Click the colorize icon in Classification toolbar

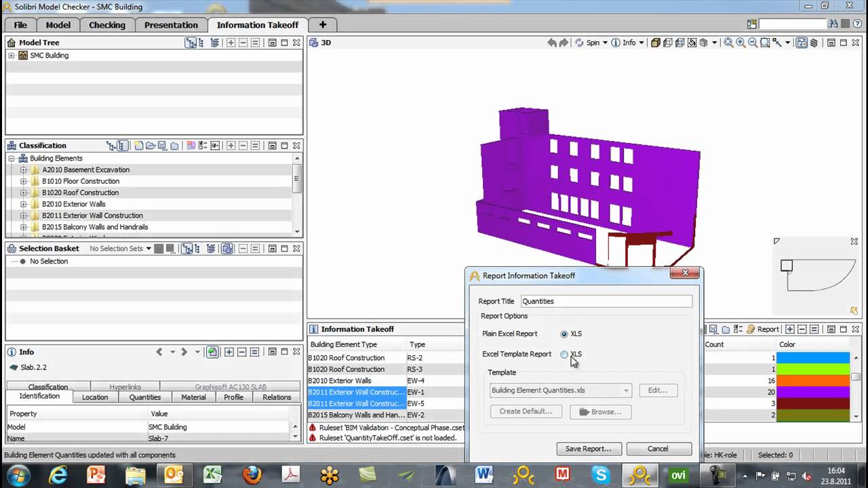191,146
